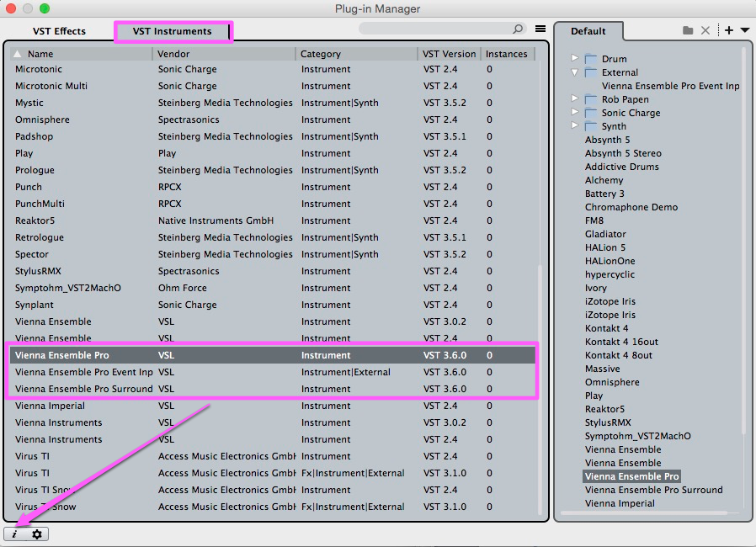This screenshot has height=547, width=756.
Task: Select the Synth folder icon
Action: point(591,126)
